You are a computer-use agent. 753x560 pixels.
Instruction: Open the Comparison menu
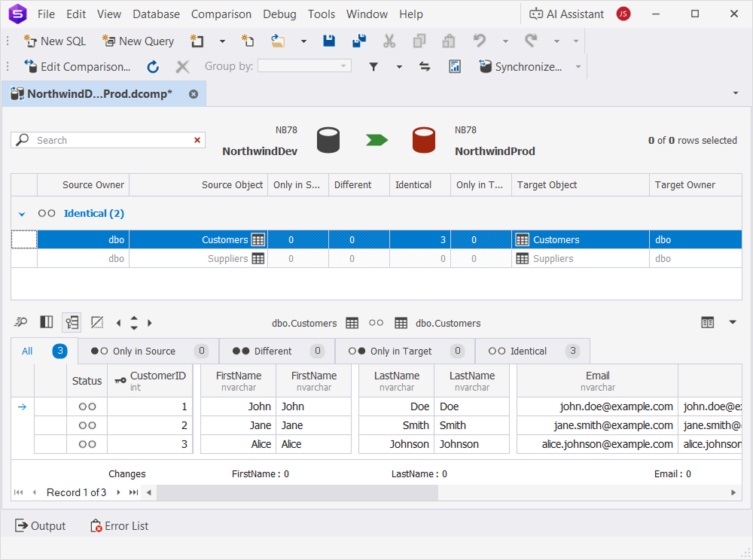coord(221,14)
